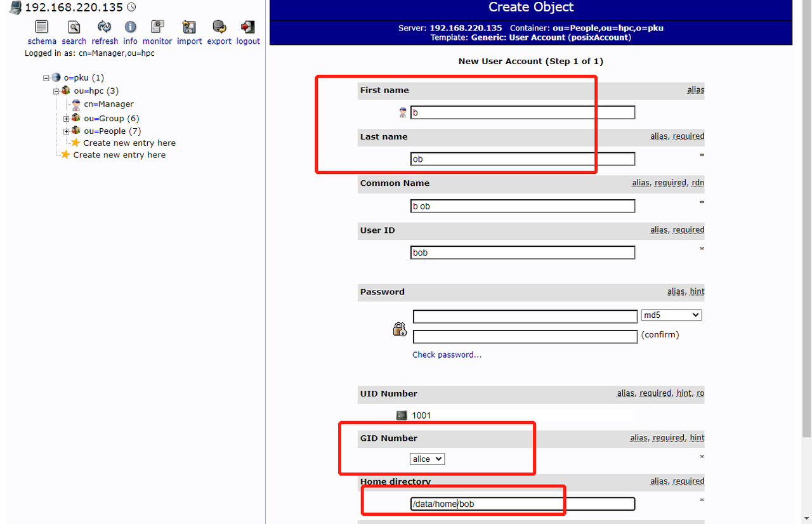Open the GID Number alice dropdown
This screenshot has height=524, width=812.
click(427, 459)
